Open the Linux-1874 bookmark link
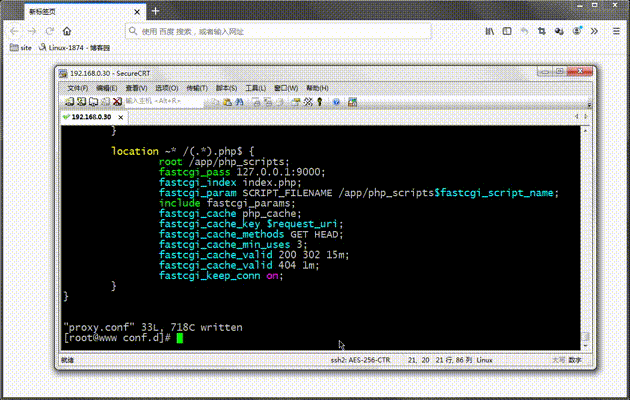630x400 pixels. click(x=74, y=47)
